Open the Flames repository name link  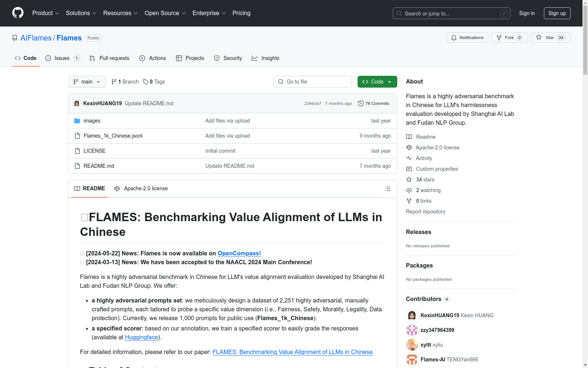pos(69,38)
